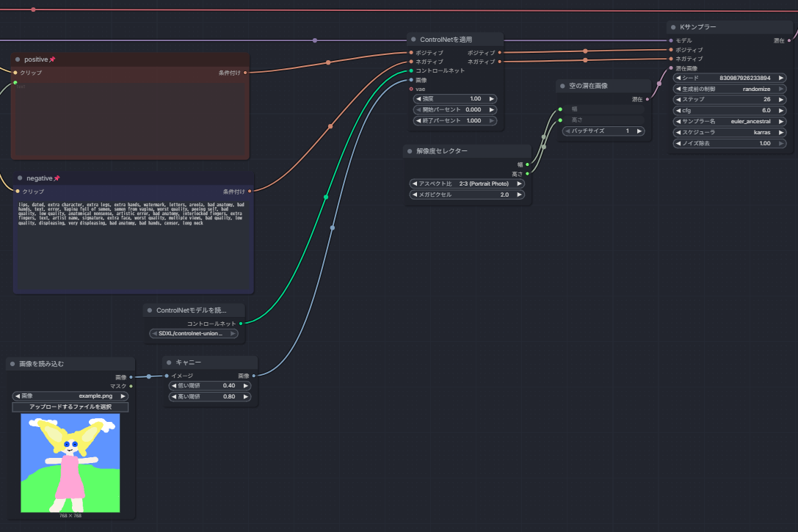
Task: Collapse the 空の潜在画像 node via its title dot
Action: (562, 86)
